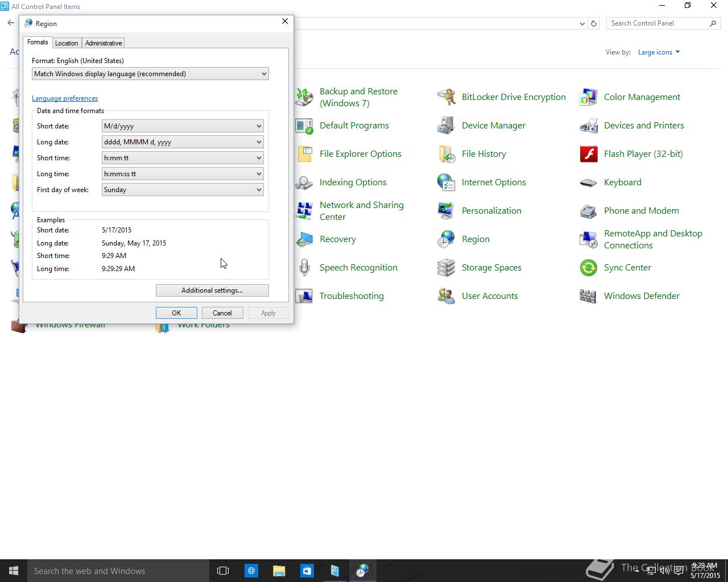
Task: Open the Troubleshooting icon
Action: [304, 296]
